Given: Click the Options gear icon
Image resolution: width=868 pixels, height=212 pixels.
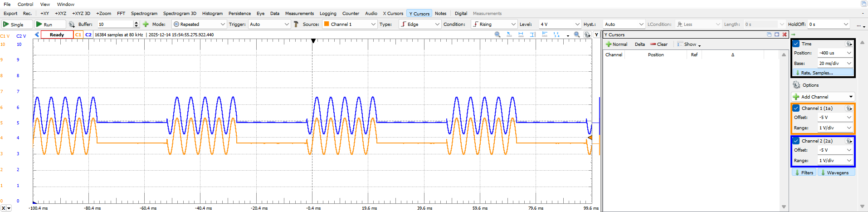Looking at the screenshot, I should pyautogui.click(x=796, y=85).
